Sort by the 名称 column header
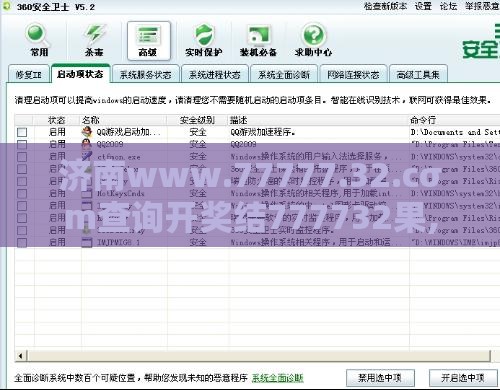Viewport: 500px width, 390px height. coord(124,120)
